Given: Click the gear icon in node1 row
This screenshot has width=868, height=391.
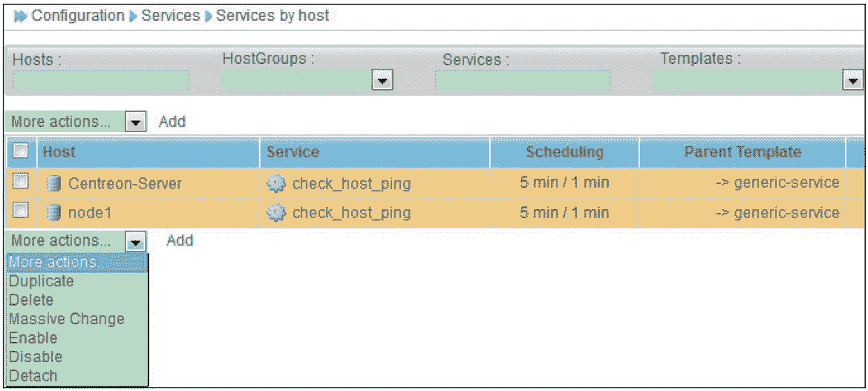Looking at the screenshot, I should pos(276,213).
